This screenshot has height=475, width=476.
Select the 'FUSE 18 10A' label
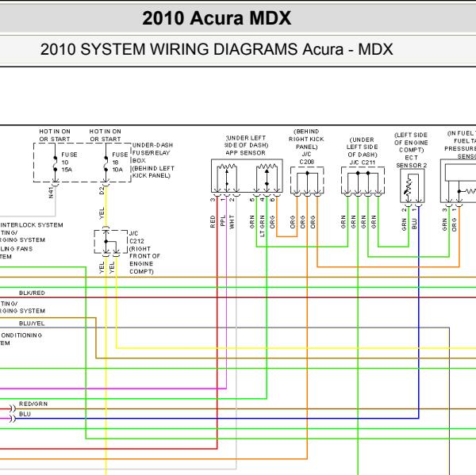coord(120,162)
